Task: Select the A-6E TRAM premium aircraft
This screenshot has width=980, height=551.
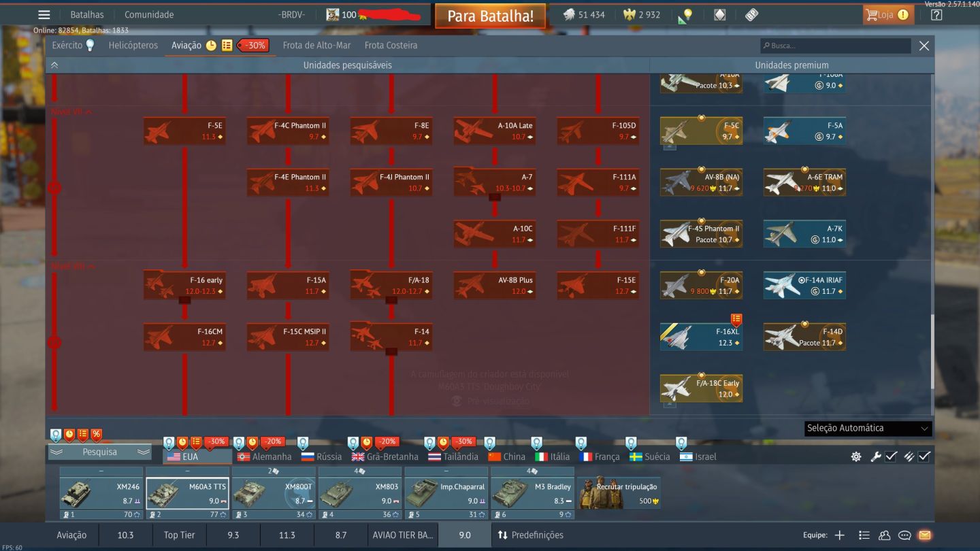Action: coord(804,182)
